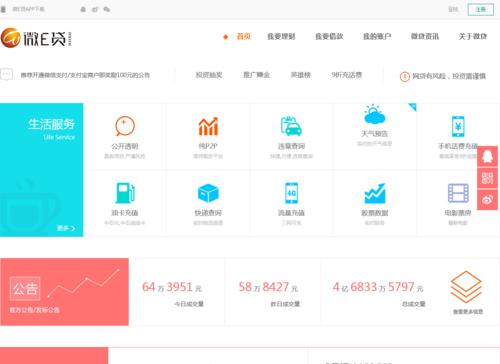This screenshot has width=500, height=364.
Task: Open the 公告 announcement banner
Action: point(64,292)
